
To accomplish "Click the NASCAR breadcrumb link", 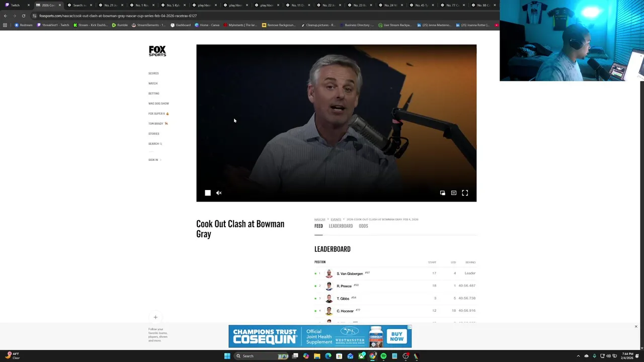I will point(319,220).
